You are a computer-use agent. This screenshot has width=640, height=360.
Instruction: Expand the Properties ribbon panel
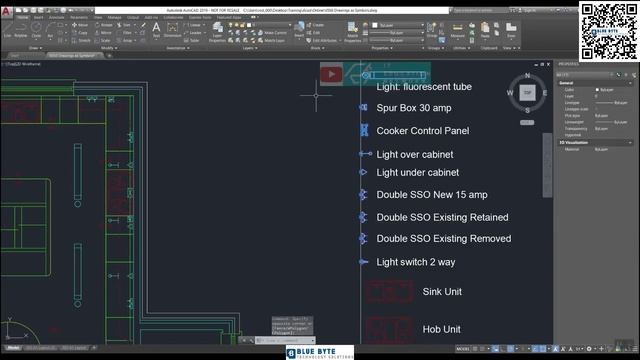click(x=382, y=48)
